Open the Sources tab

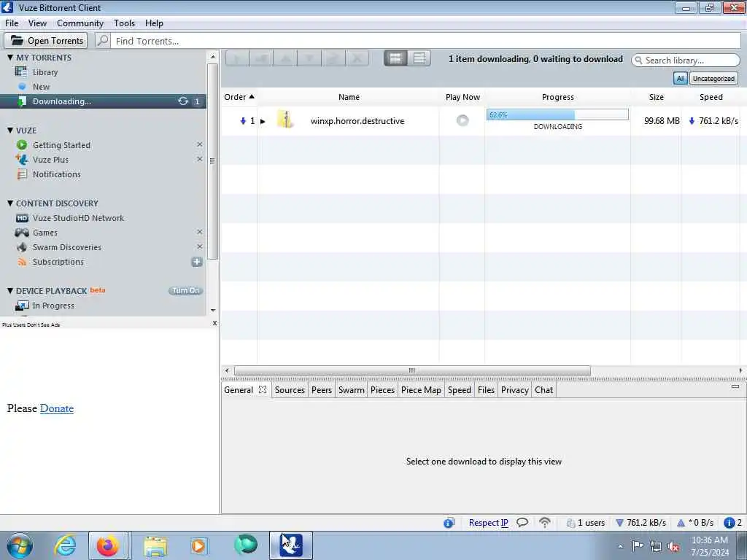[x=290, y=389]
